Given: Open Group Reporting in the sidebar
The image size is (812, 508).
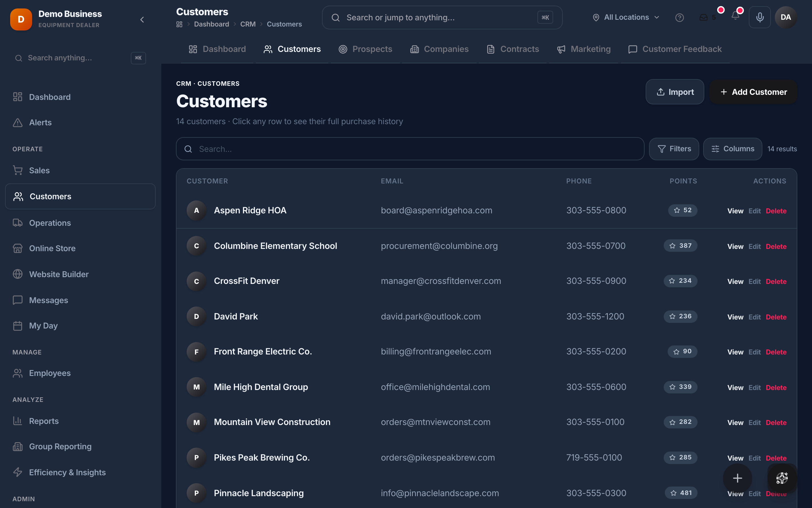Looking at the screenshot, I should point(80,446).
